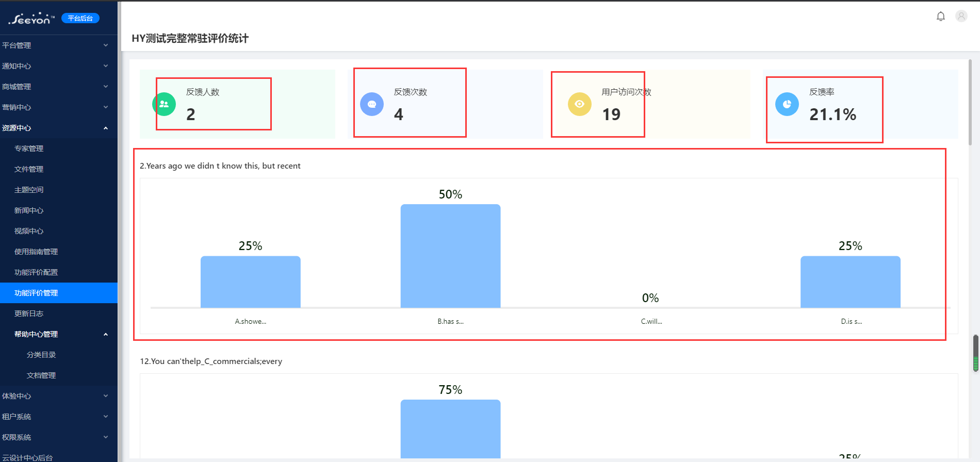Click question title '2.Years ago we didn t know'
This screenshot has height=462, width=980.
[x=220, y=166]
